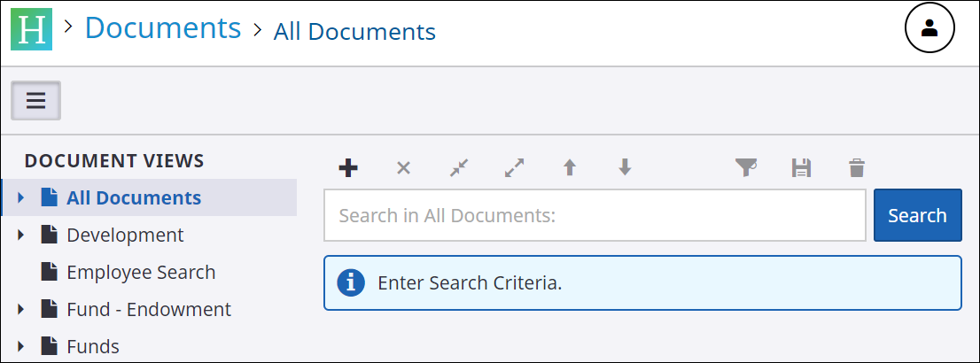The width and height of the screenshot is (980, 363).
Task: Click the green H home logo
Action: [x=31, y=29]
